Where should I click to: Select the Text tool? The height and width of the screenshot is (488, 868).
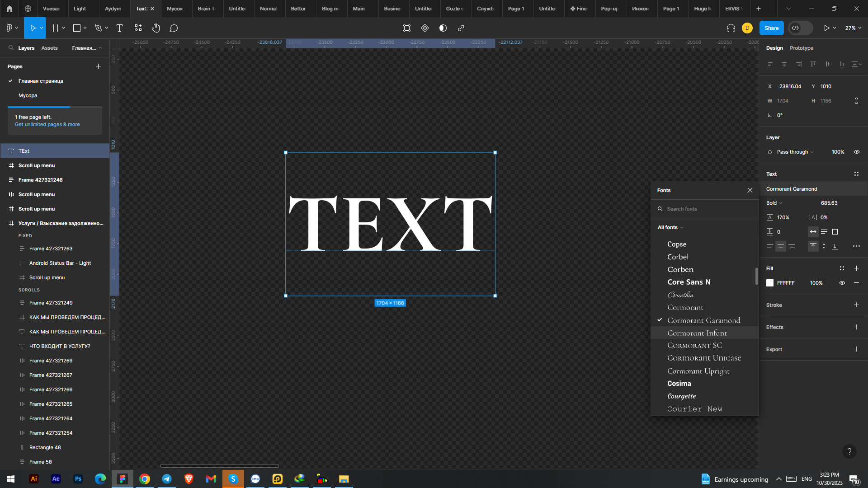(x=120, y=28)
